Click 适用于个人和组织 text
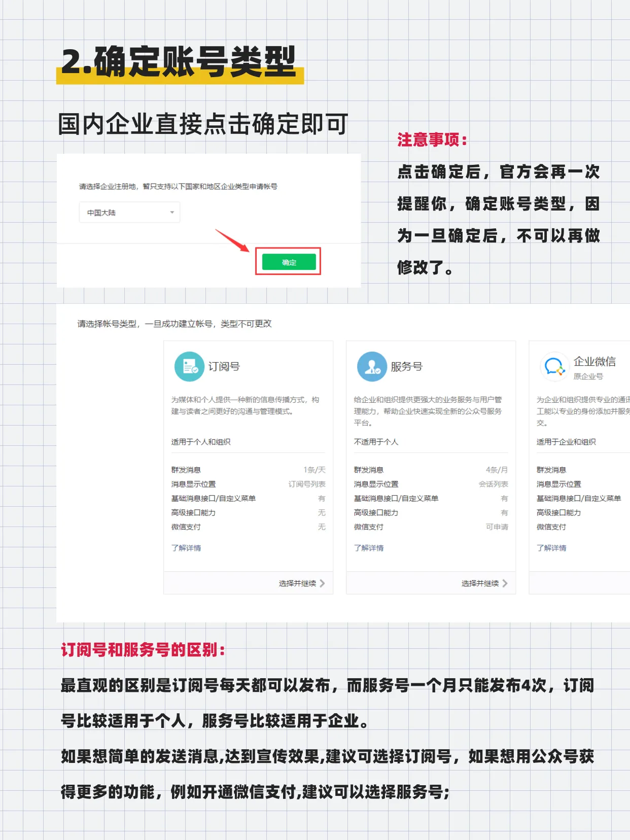The width and height of the screenshot is (630, 840). click(x=201, y=442)
